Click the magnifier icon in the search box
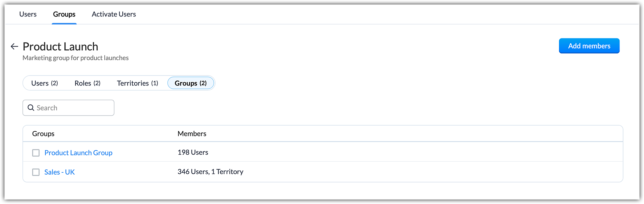644x204 pixels. coord(31,108)
